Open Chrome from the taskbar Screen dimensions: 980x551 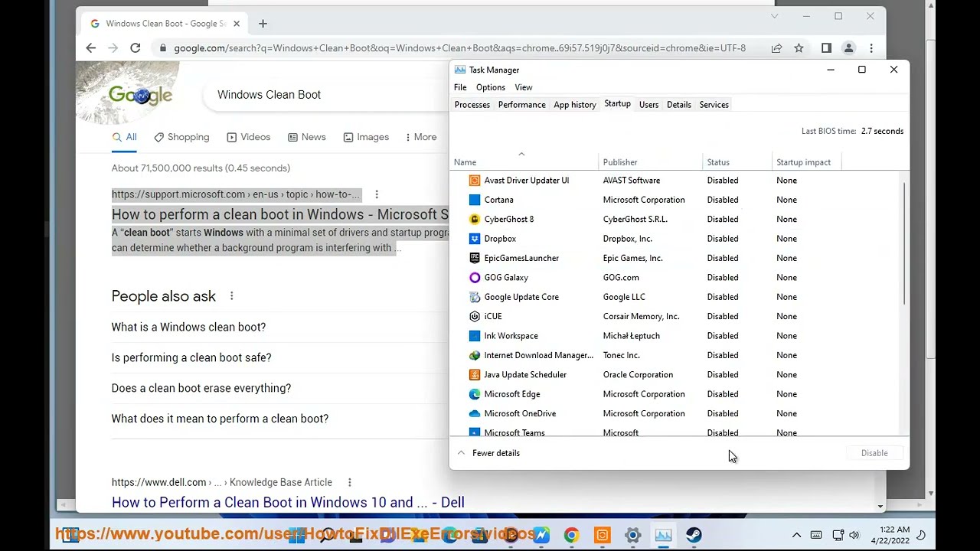pyautogui.click(x=571, y=535)
